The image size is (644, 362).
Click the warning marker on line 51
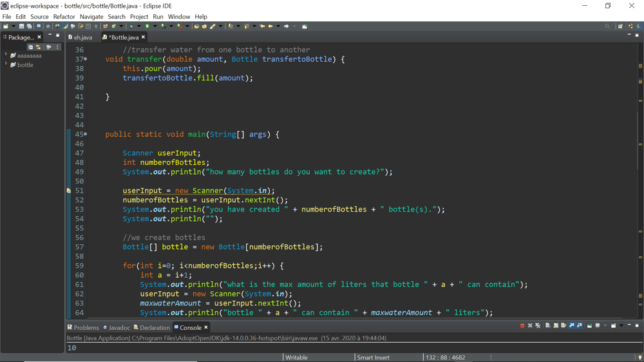[69, 191]
